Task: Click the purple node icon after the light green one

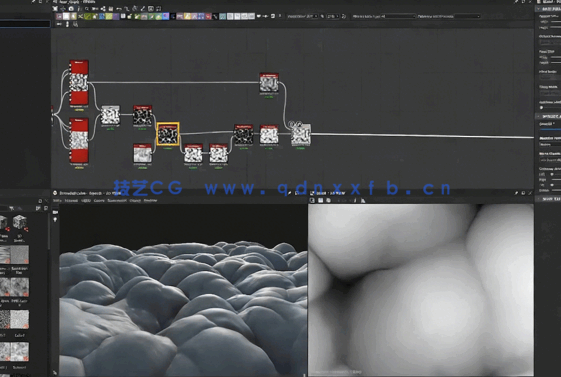Action: click(116, 16)
